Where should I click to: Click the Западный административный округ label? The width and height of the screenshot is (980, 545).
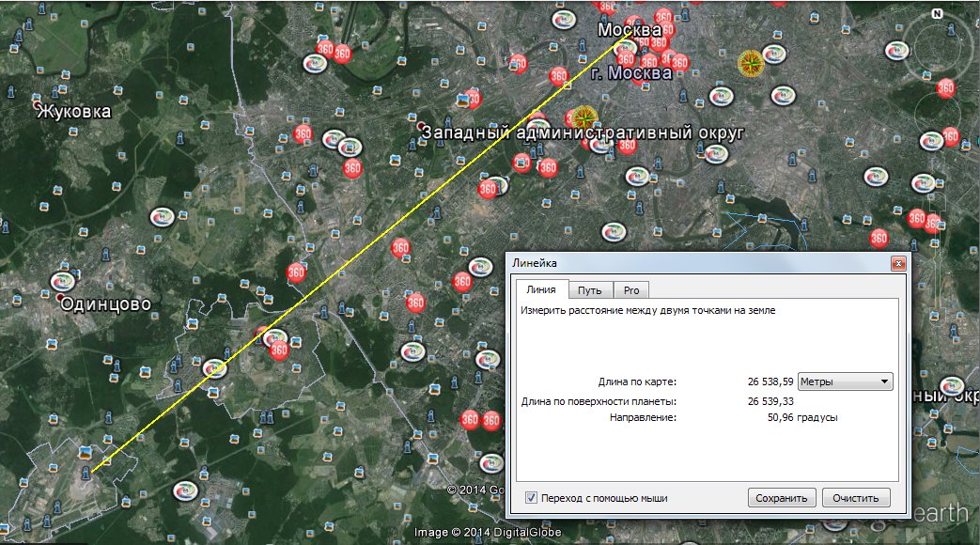point(583,132)
